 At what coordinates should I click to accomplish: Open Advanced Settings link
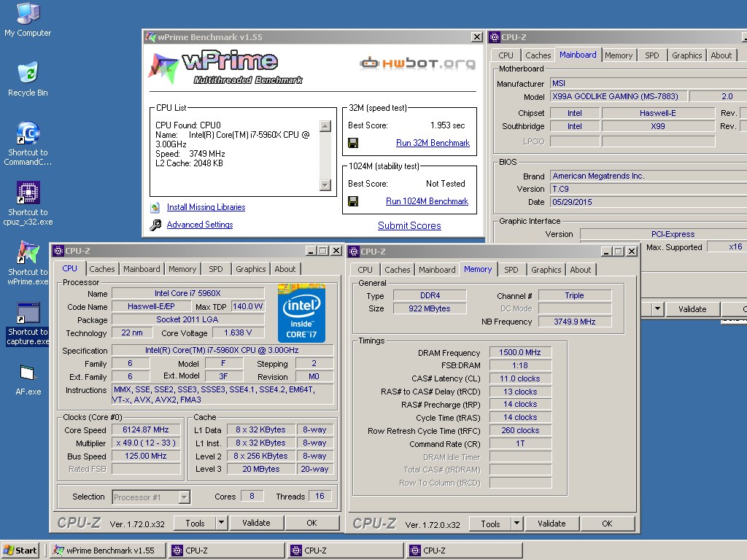pos(200,225)
